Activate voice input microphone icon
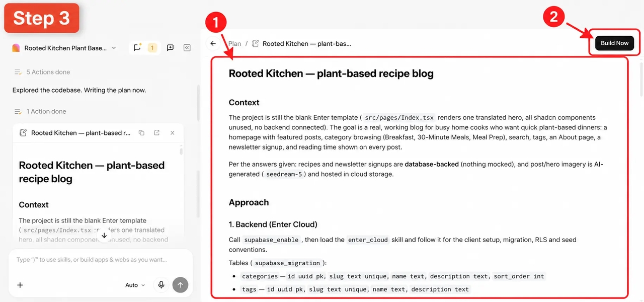 click(161, 285)
